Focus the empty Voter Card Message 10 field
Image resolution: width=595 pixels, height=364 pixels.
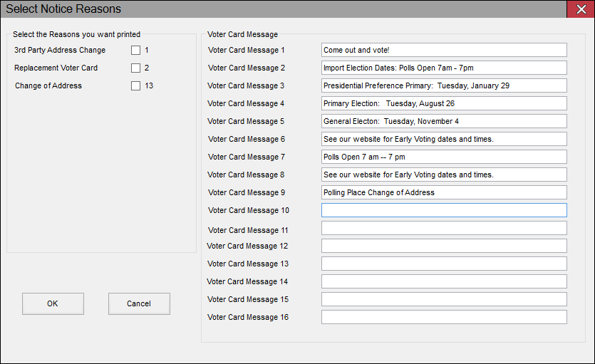click(x=443, y=210)
